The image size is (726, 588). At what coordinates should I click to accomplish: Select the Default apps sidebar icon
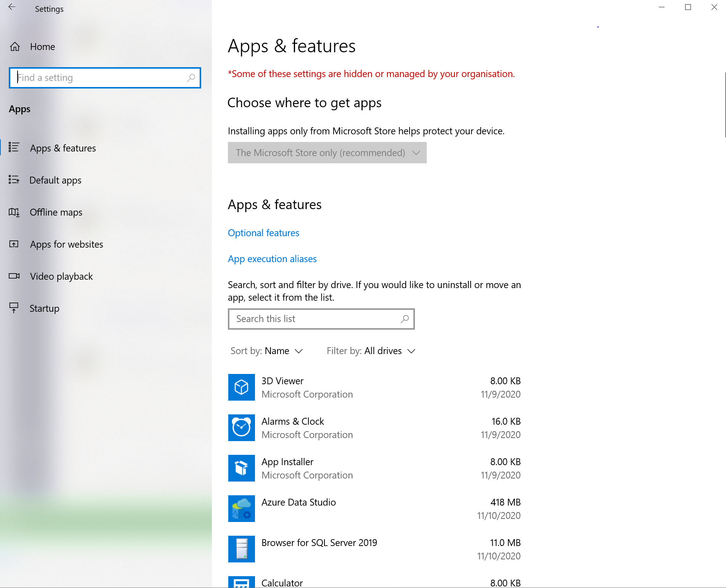[14, 180]
